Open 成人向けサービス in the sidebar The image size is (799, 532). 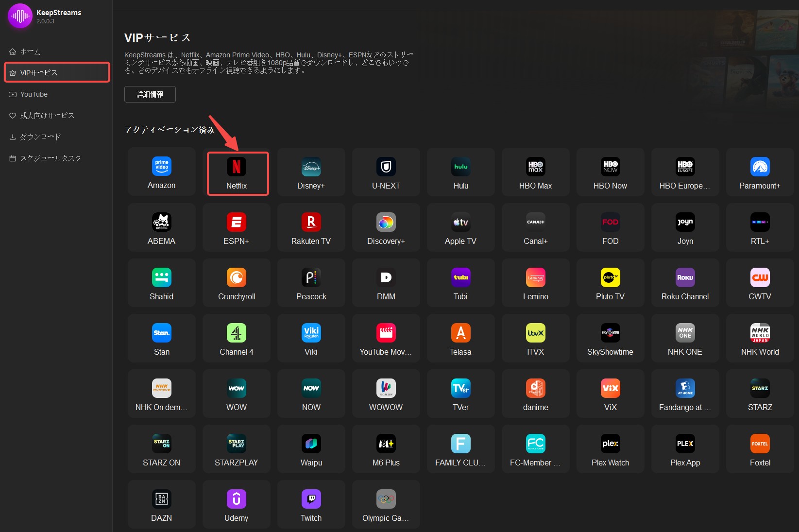point(56,116)
